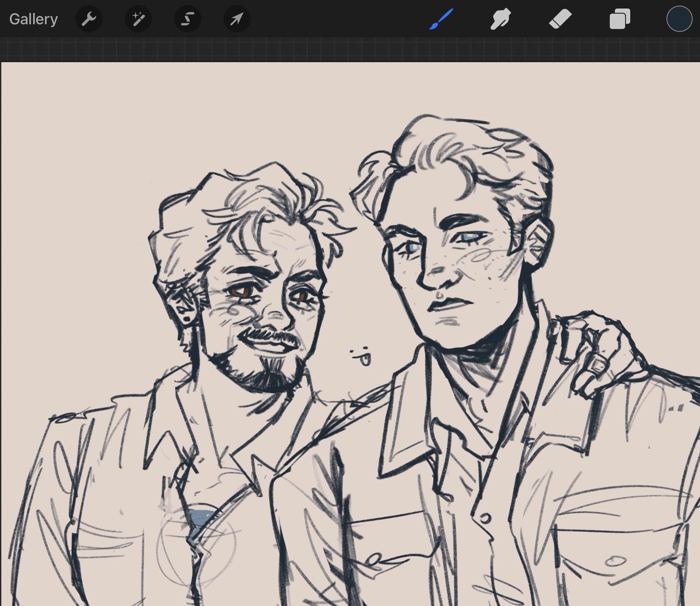Activate the Transform arrow tool
Image resolution: width=700 pixels, height=606 pixels.
[237, 20]
